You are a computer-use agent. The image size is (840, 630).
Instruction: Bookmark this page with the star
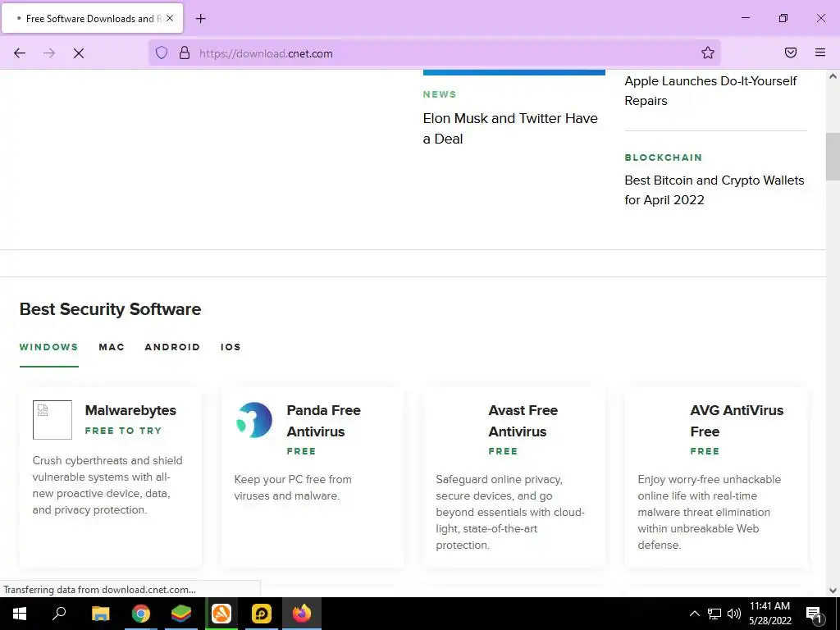708,52
